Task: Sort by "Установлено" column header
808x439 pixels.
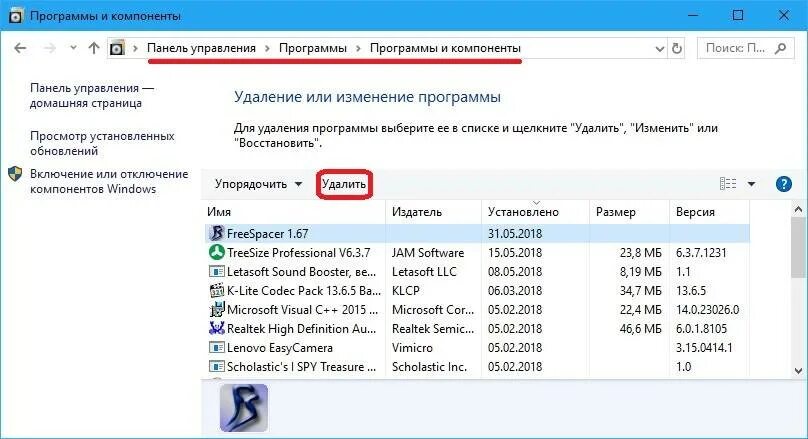Action: pos(535,212)
